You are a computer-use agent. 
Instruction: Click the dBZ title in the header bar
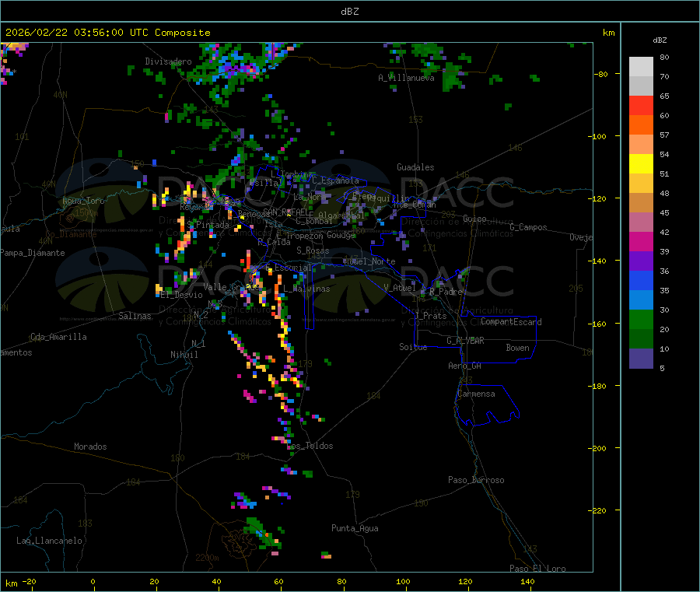(349, 12)
